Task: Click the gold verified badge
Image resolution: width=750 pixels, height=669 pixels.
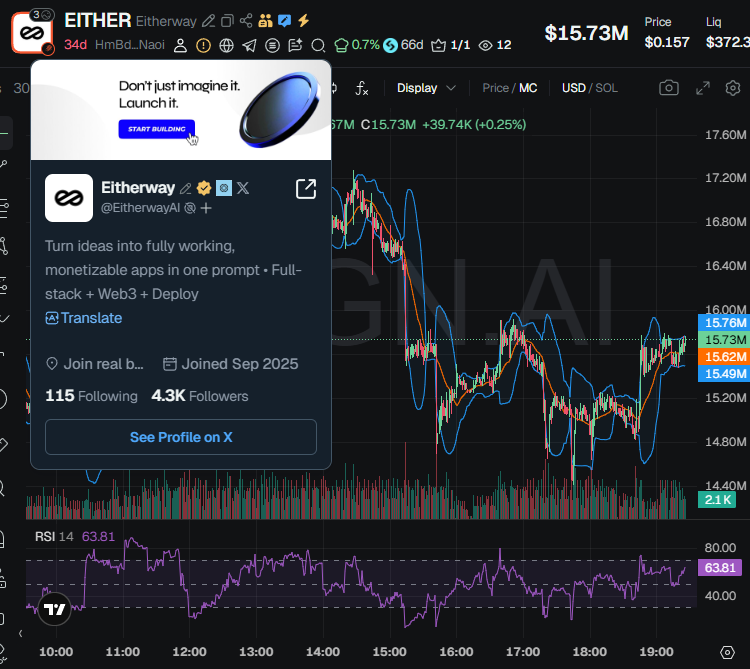Action: click(x=204, y=188)
